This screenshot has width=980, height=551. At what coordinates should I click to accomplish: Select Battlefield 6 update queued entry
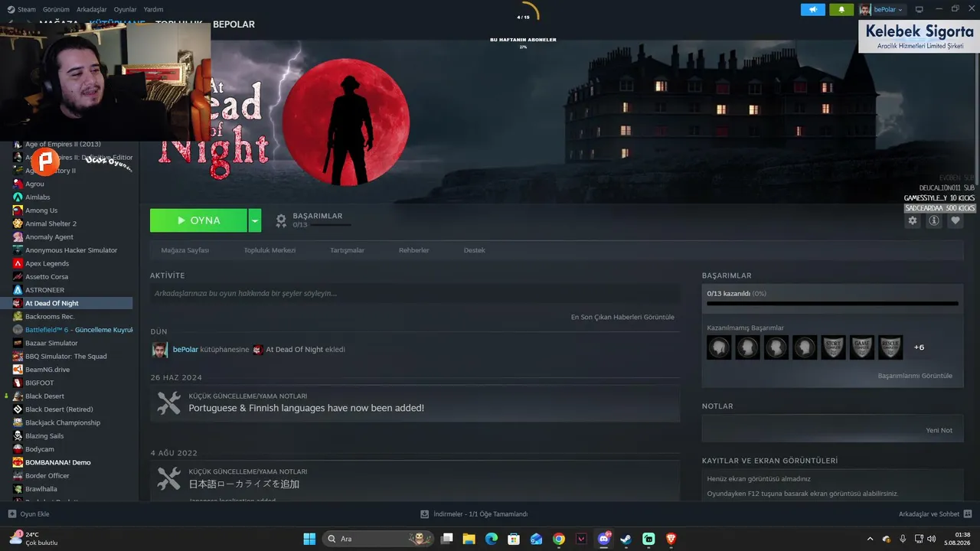[x=79, y=330]
